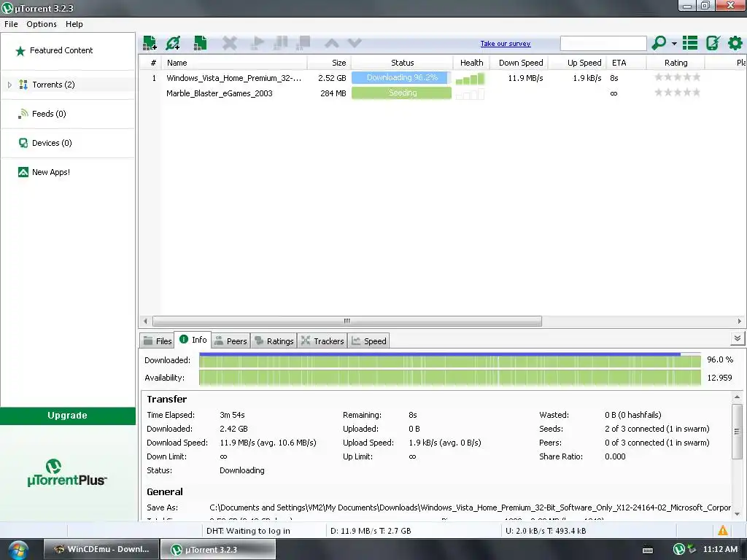The image size is (747, 560).
Task: Move torrent up the queue
Action: tap(332, 43)
